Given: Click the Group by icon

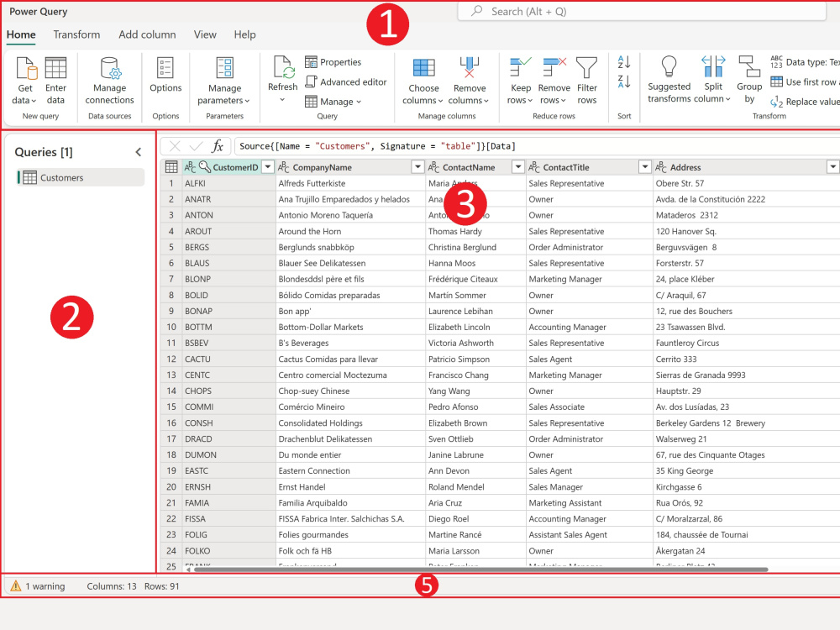Looking at the screenshot, I should (749, 67).
